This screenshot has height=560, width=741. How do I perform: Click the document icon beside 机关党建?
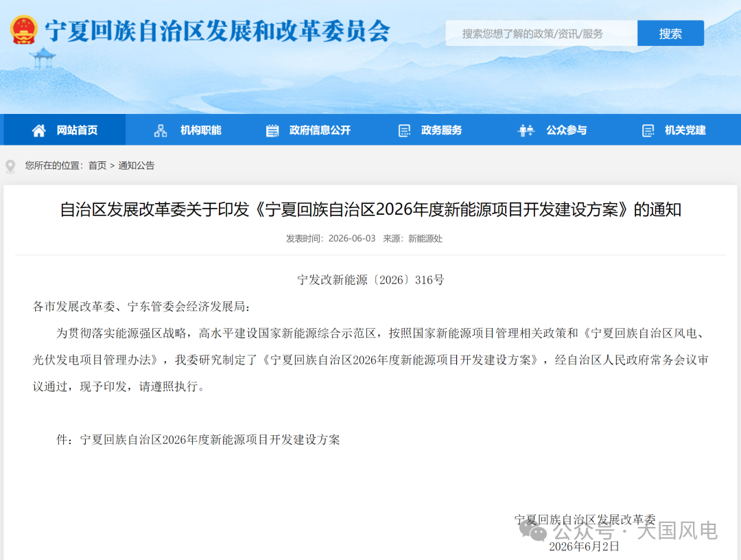click(648, 130)
